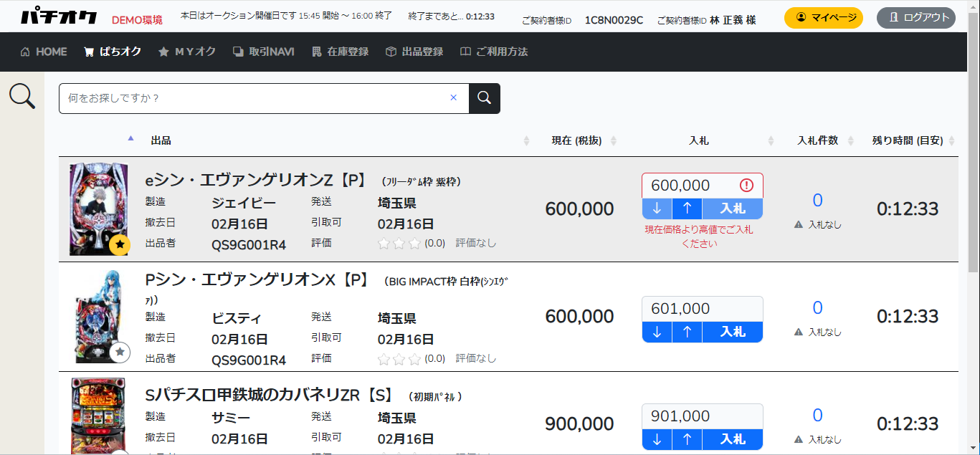Click ご契約者様ID 1C8N0029C

click(x=614, y=20)
